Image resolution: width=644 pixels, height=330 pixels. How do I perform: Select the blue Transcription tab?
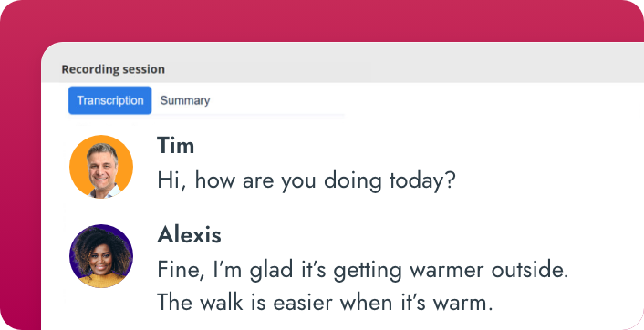point(110,100)
